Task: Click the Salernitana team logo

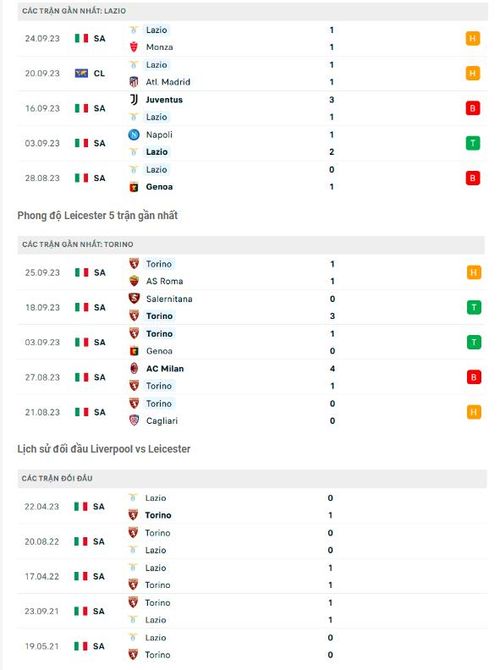Action: tap(134, 298)
